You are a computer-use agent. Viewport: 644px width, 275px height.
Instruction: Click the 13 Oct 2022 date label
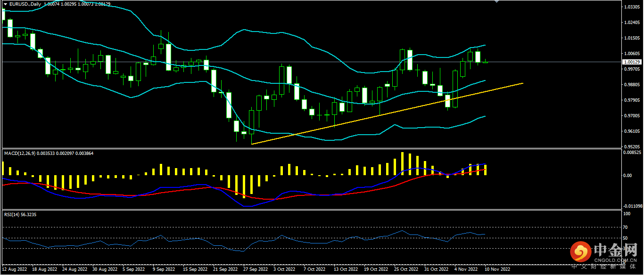pos(347,270)
